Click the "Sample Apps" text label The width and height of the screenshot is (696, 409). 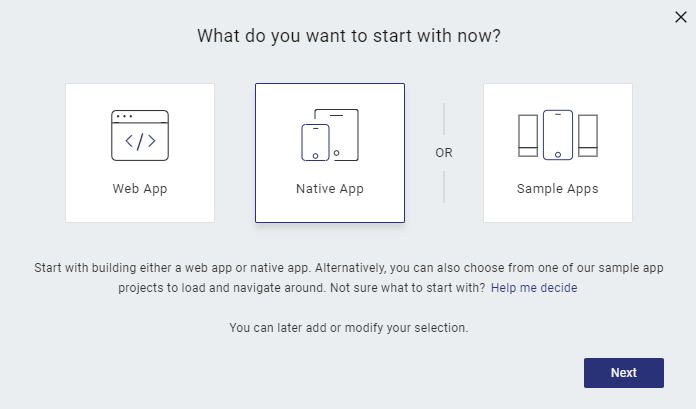tap(558, 189)
